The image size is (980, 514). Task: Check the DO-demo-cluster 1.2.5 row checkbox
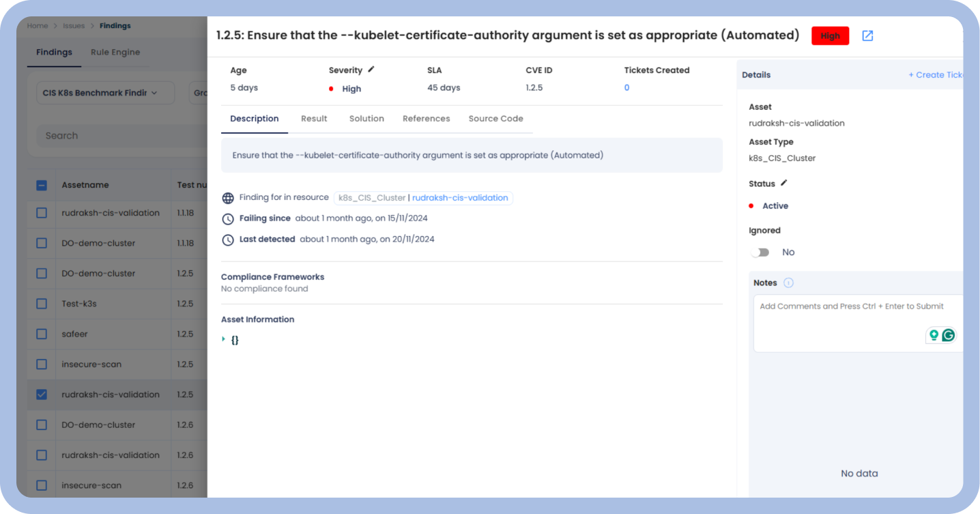tap(42, 273)
